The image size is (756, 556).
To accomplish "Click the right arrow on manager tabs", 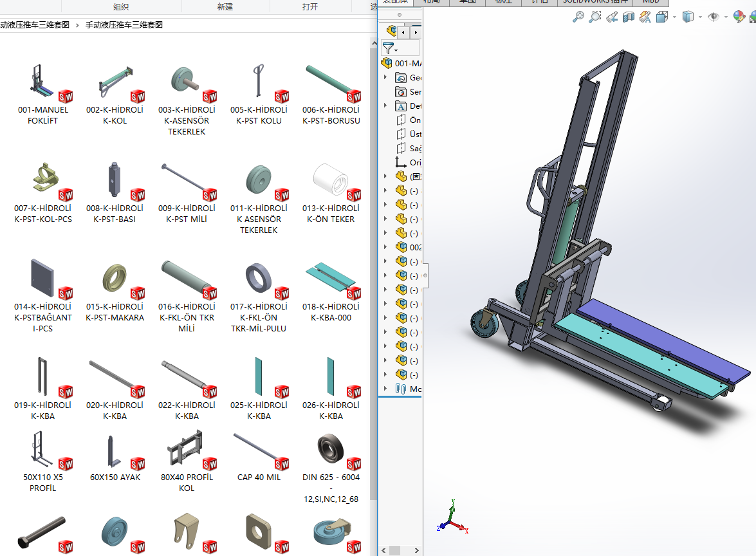I will pos(416,32).
